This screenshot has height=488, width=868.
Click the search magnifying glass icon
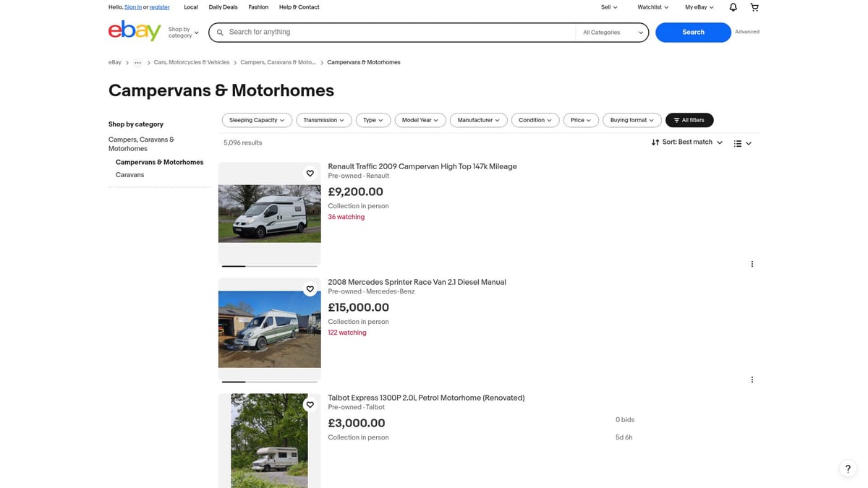(220, 32)
